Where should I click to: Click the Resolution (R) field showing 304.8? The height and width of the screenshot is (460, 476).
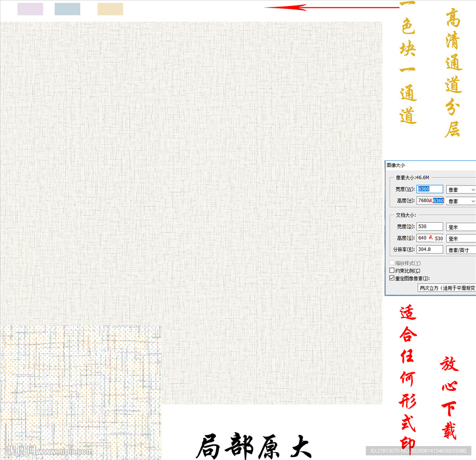pos(430,249)
